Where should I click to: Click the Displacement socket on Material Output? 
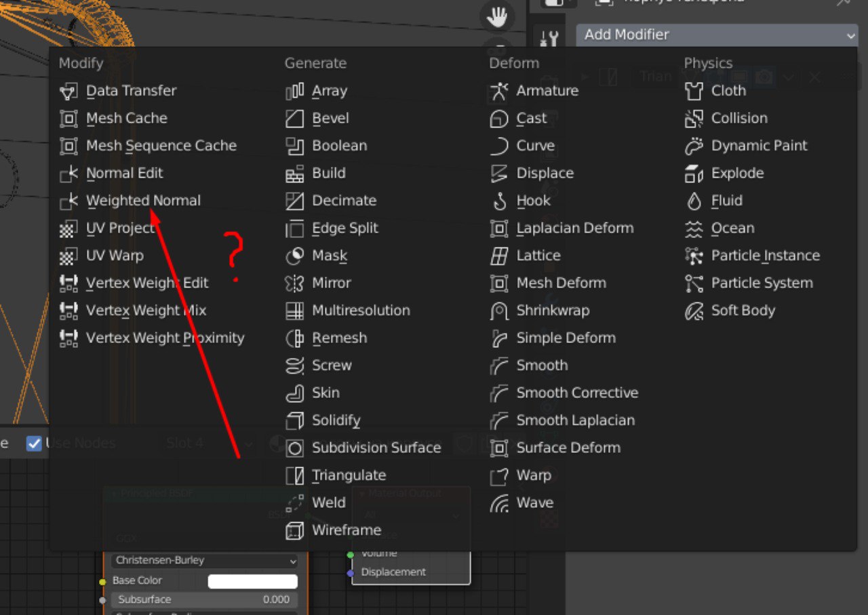coord(351,573)
